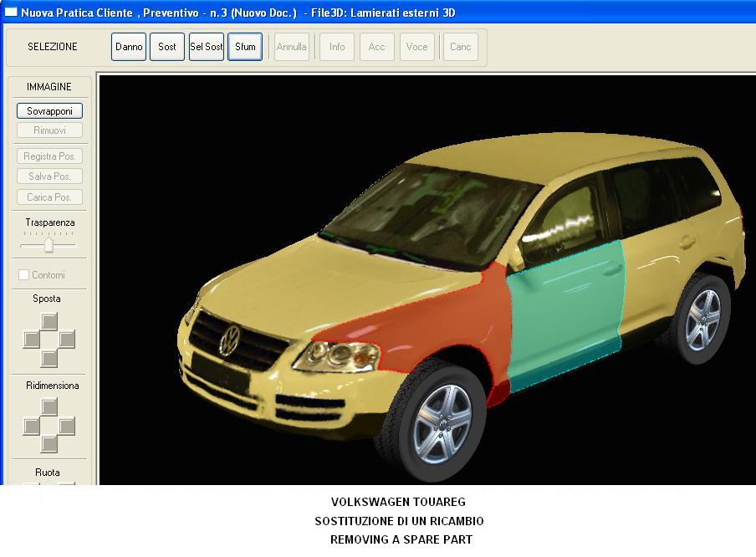
Task: Open the Info button
Action: (337, 47)
